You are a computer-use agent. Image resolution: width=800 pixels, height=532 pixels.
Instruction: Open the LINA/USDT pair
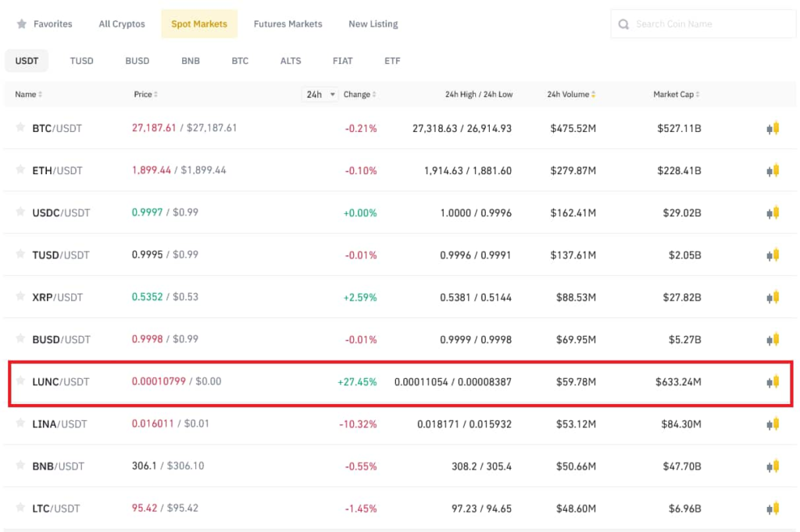59,424
